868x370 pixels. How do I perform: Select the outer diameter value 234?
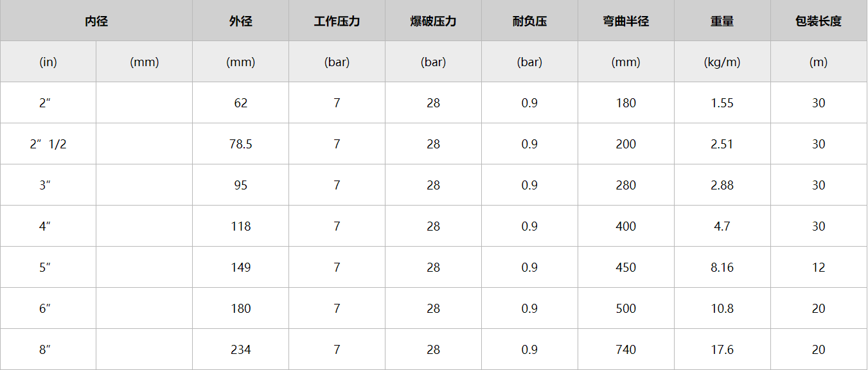click(241, 349)
